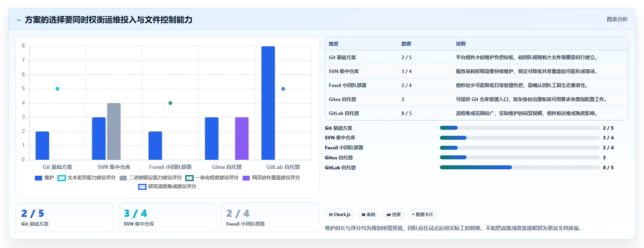644x248 pixels.
Task: Toggle the 研发流程集成建议评分 legend series
Action: tap(167, 186)
